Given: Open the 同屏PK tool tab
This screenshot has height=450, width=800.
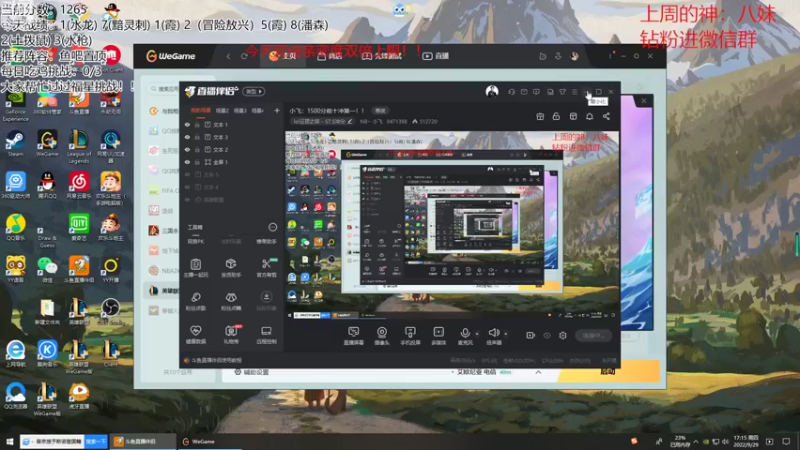Looking at the screenshot, I should tap(196, 241).
